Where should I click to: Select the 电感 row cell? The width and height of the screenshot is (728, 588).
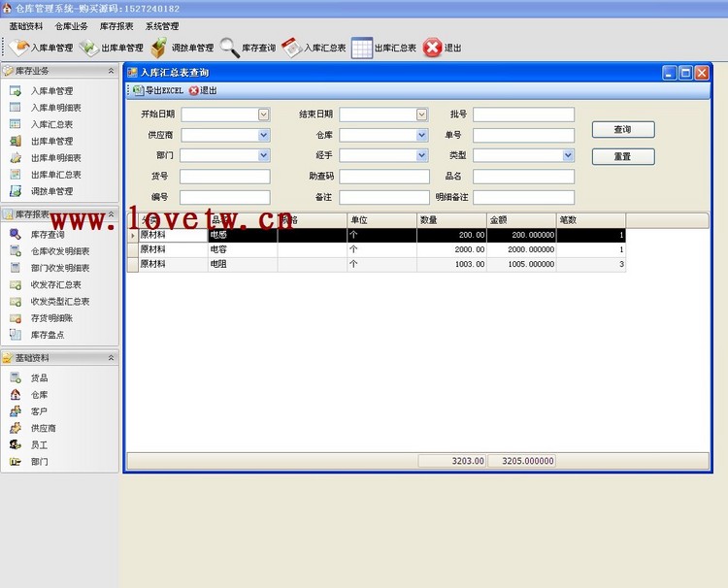point(243,235)
